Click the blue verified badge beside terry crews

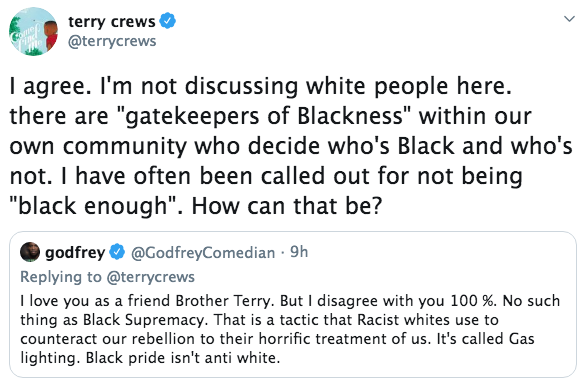(x=168, y=21)
